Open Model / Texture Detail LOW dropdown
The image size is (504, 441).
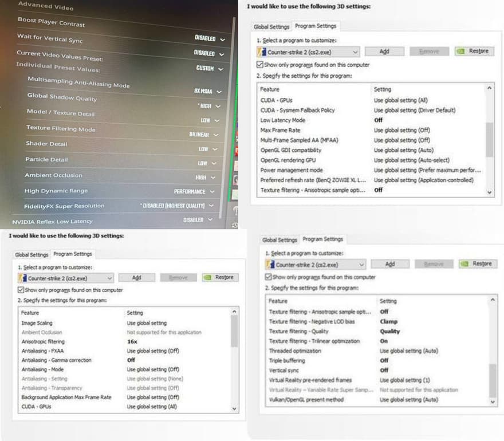tap(210, 120)
